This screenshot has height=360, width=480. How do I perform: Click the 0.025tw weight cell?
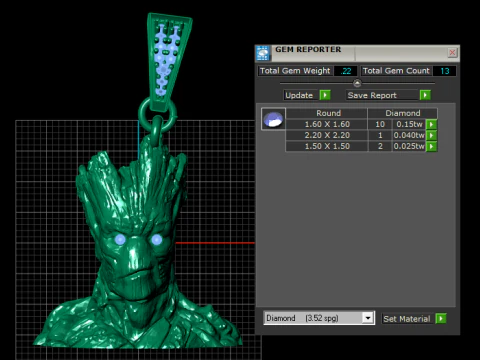(x=409, y=146)
